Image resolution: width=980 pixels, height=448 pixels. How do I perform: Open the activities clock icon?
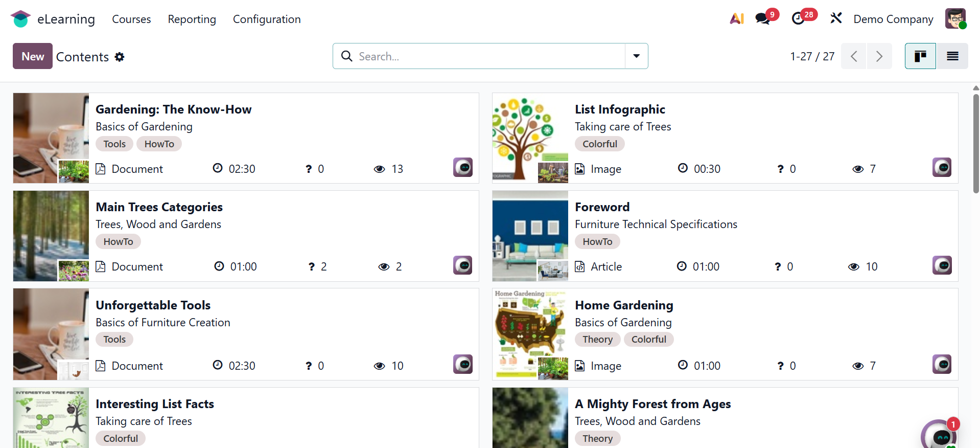tap(798, 19)
